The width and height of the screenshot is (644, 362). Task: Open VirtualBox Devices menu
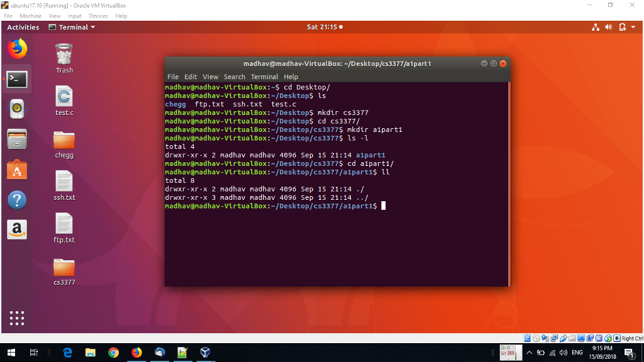pos(98,16)
